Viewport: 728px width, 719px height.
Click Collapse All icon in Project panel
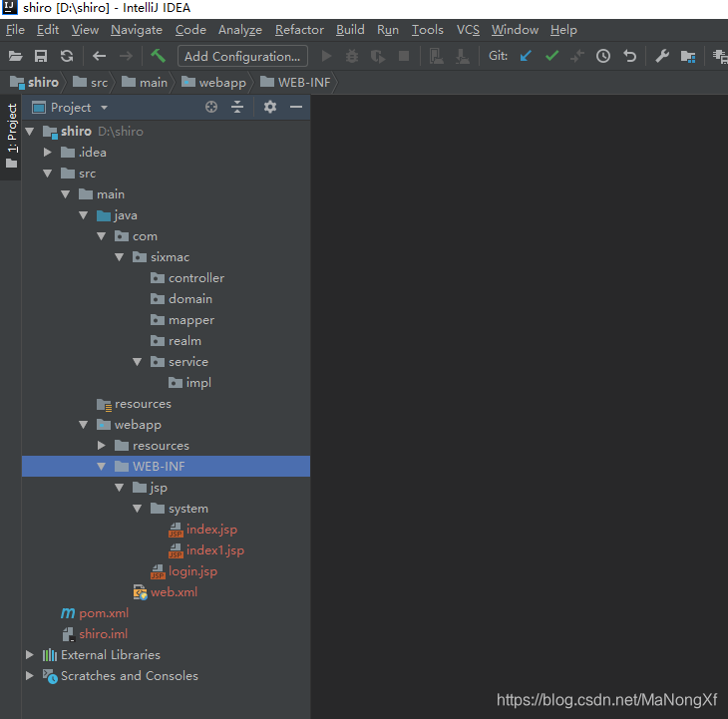click(237, 108)
